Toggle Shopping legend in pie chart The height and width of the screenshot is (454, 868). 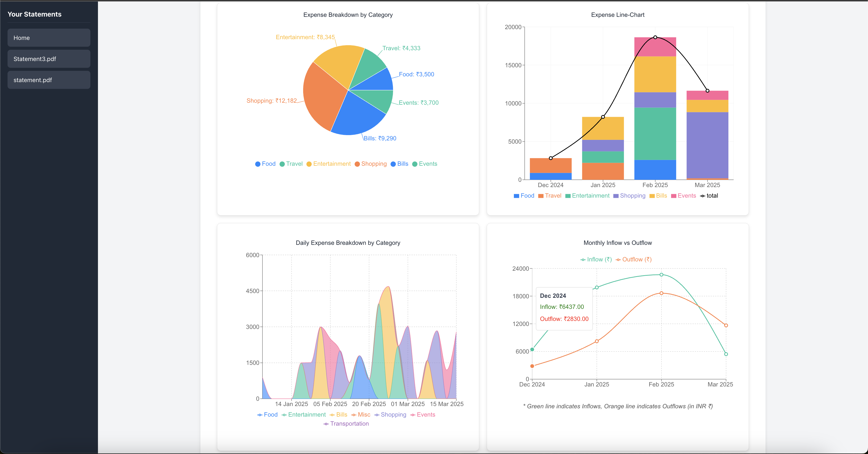[370, 164]
